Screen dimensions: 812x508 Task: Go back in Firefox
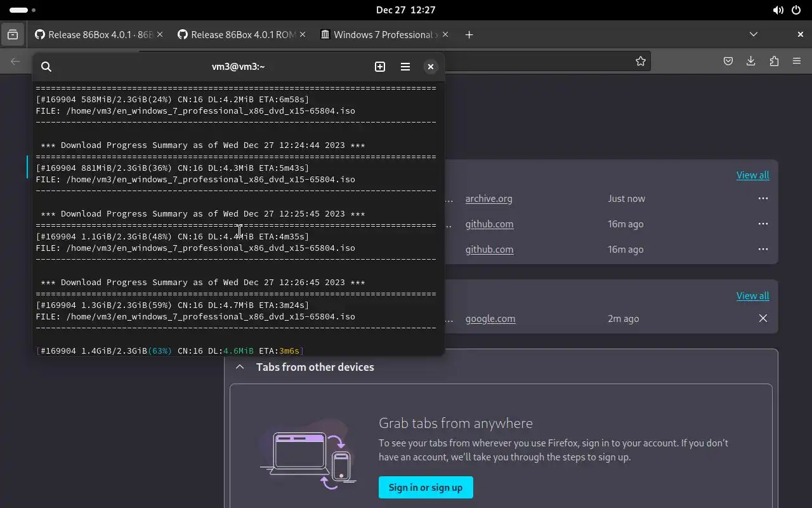pyautogui.click(x=15, y=61)
